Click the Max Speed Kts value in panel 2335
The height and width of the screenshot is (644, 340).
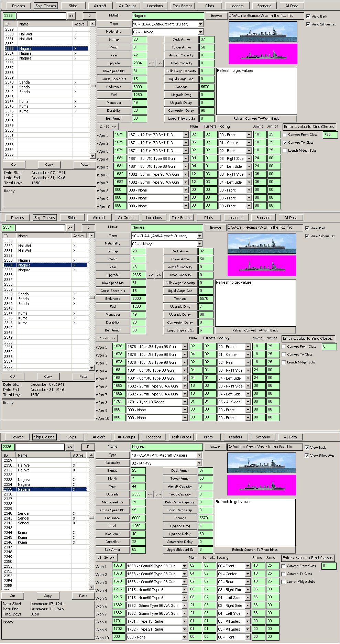click(138, 502)
